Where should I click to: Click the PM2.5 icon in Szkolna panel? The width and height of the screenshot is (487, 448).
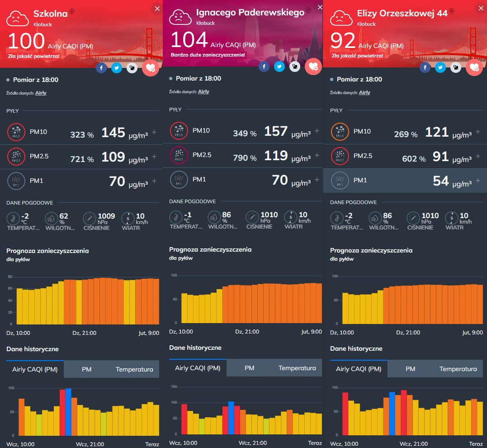pyautogui.click(x=16, y=157)
